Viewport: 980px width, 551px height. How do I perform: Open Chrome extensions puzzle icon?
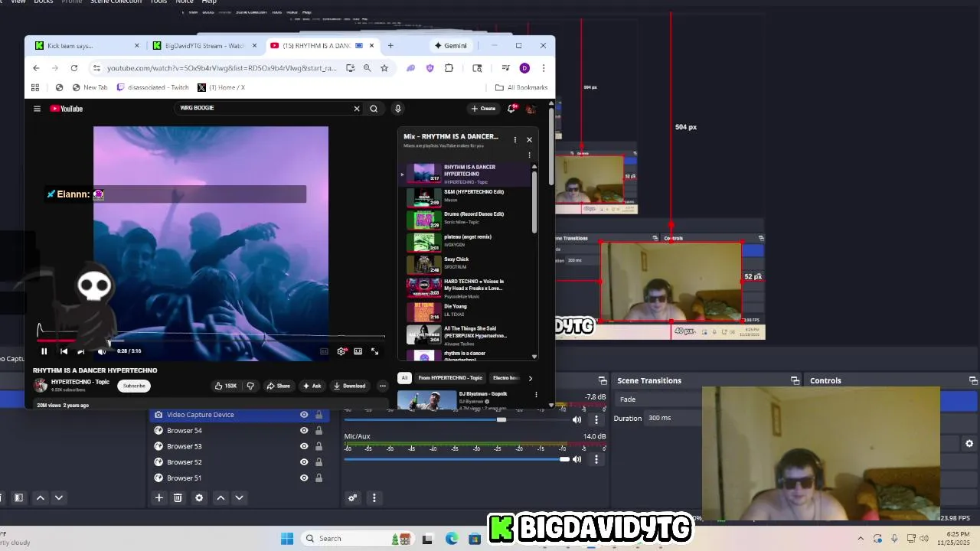click(x=449, y=68)
